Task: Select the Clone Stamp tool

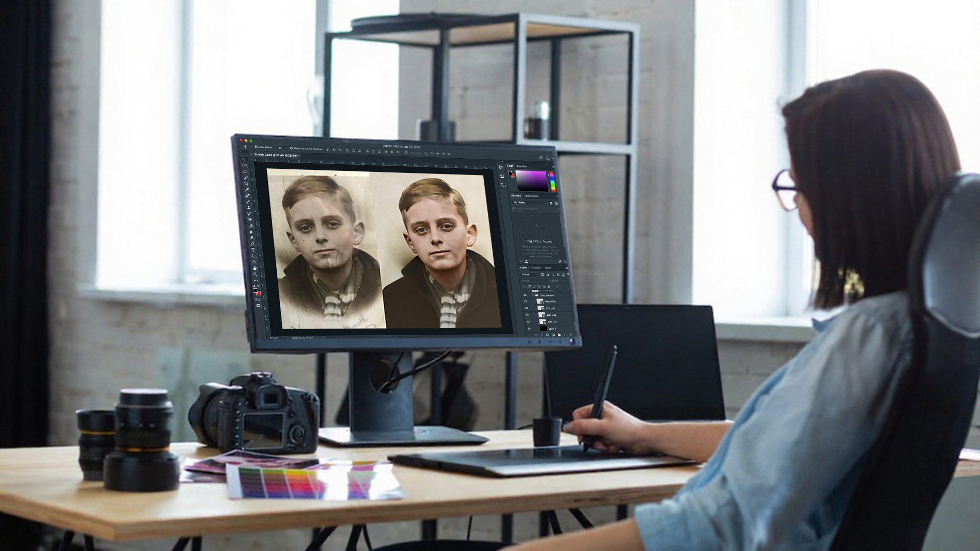Action: click(x=249, y=207)
